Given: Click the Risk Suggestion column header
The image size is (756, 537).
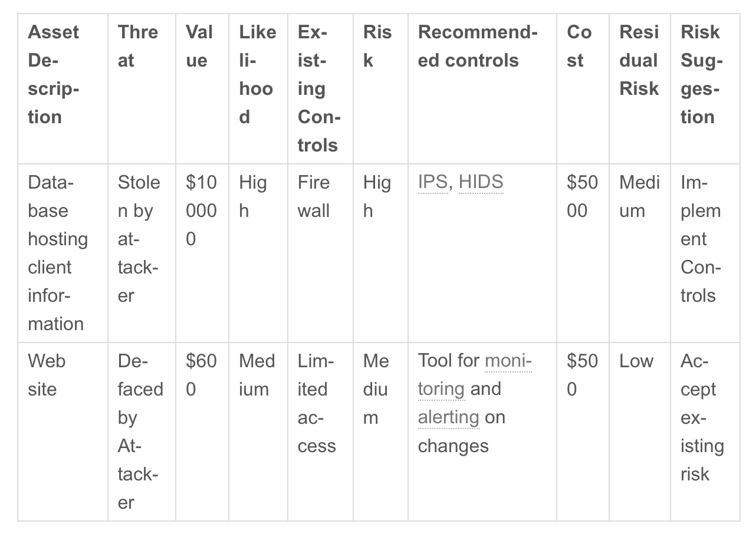Looking at the screenshot, I should tap(701, 74).
